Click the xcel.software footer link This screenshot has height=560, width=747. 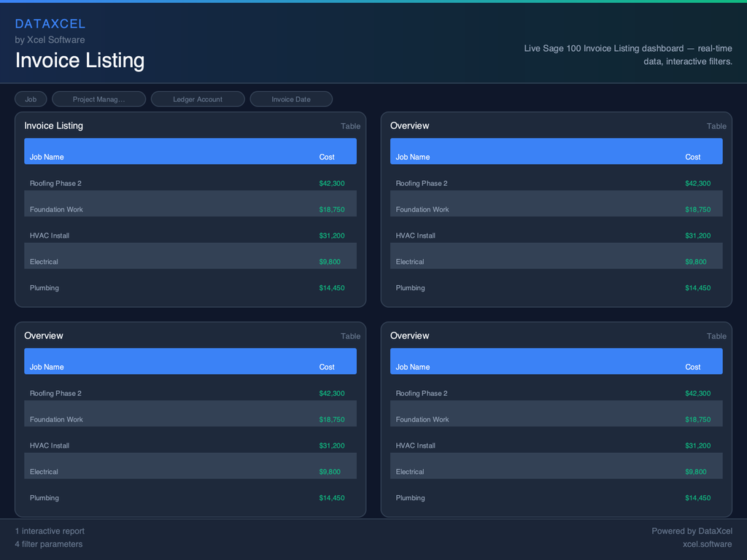coord(707,544)
